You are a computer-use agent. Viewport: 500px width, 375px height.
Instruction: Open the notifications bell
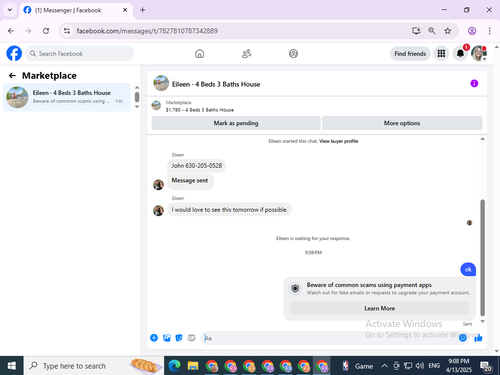coord(460,53)
